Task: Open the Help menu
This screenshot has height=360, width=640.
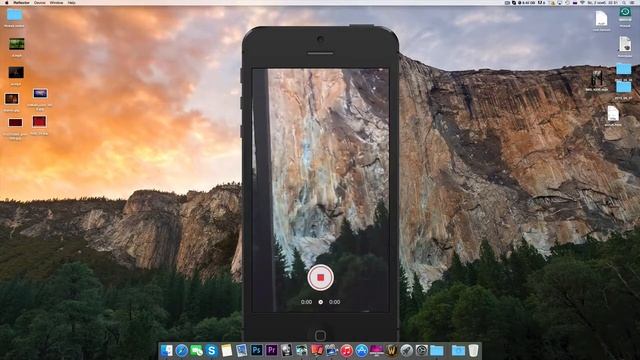Action: 71,2
